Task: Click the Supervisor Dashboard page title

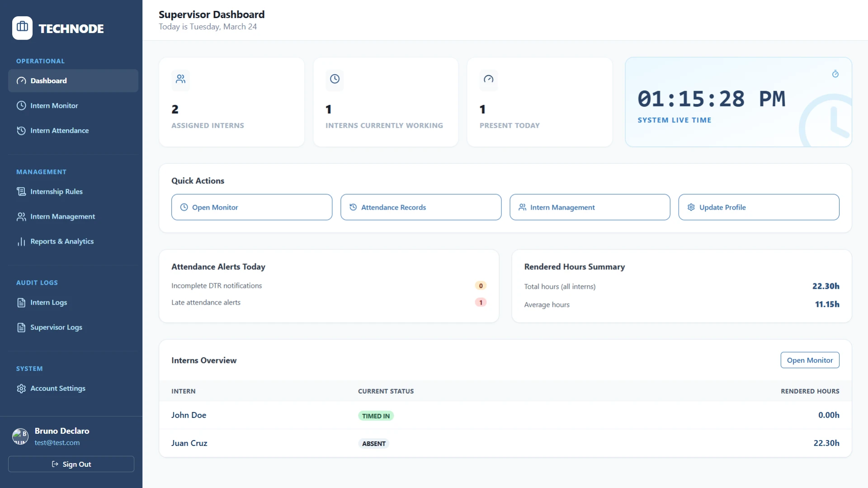Action: pyautogui.click(x=212, y=14)
